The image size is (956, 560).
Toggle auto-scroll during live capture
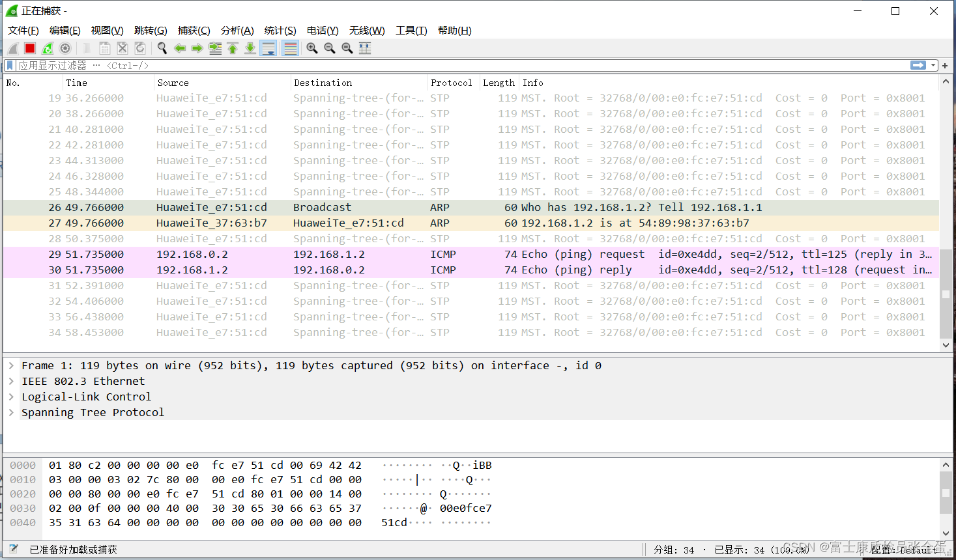click(x=268, y=48)
